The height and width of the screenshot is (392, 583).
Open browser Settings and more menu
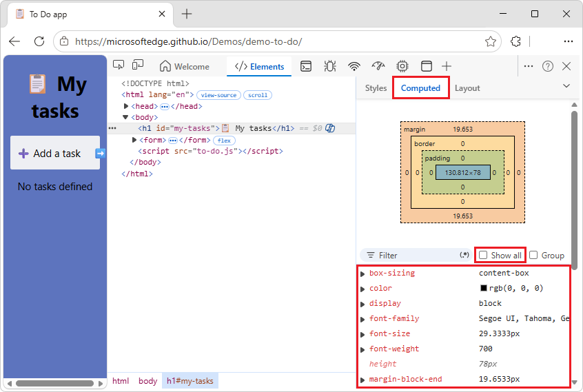point(568,41)
